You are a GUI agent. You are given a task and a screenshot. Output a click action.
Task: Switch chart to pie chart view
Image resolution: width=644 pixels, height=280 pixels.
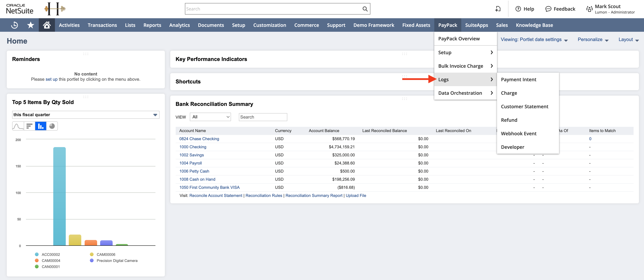point(52,126)
